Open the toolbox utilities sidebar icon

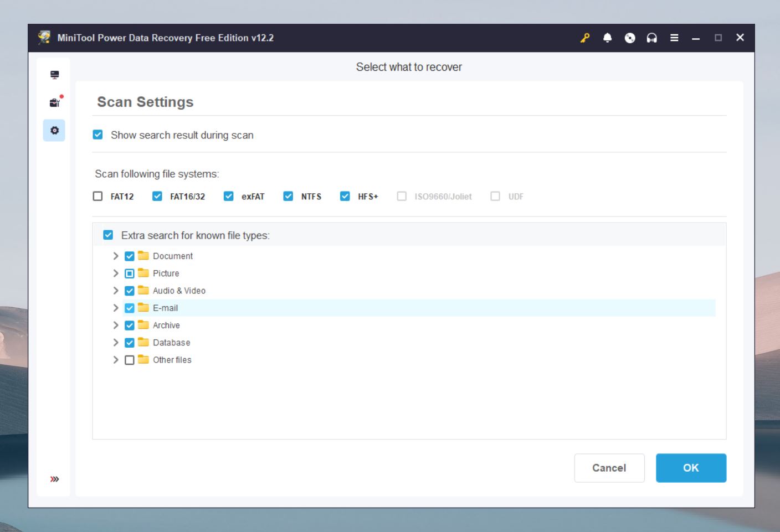click(55, 102)
